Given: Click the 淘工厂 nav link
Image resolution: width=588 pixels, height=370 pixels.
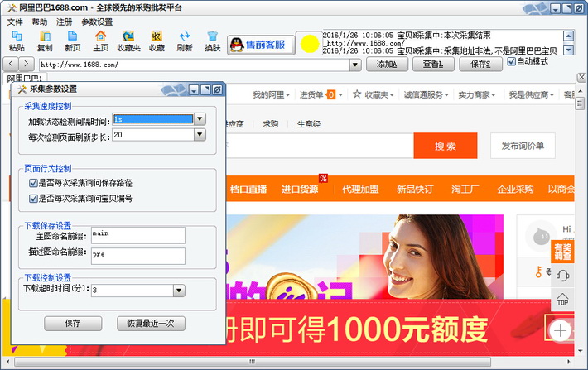Looking at the screenshot, I should 465,190.
